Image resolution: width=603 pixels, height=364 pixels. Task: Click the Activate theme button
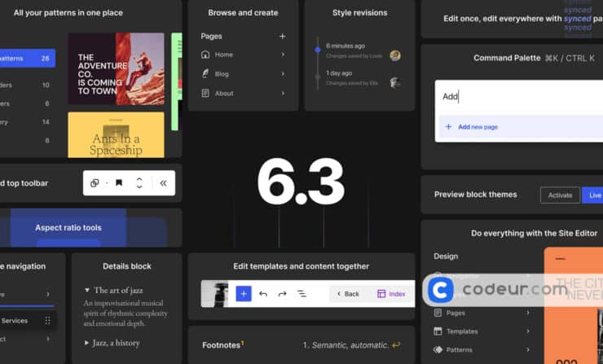point(560,195)
